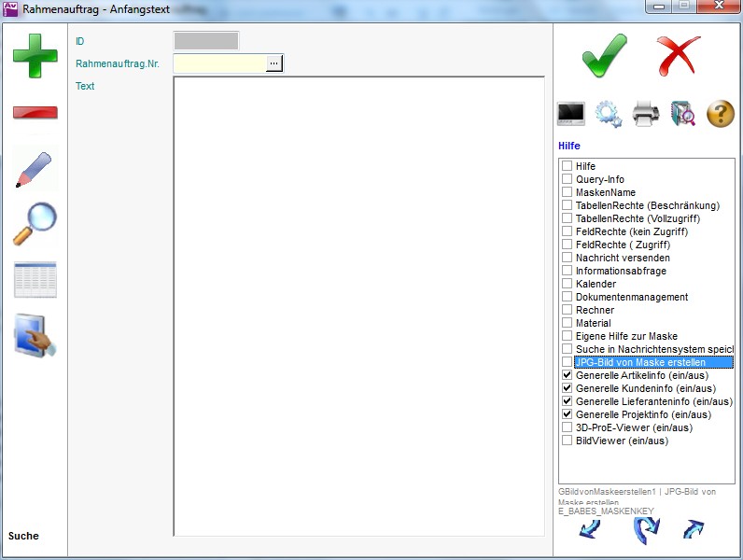743x560 pixels.
Task: Open settings with the gears icon
Action: [x=609, y=114]
